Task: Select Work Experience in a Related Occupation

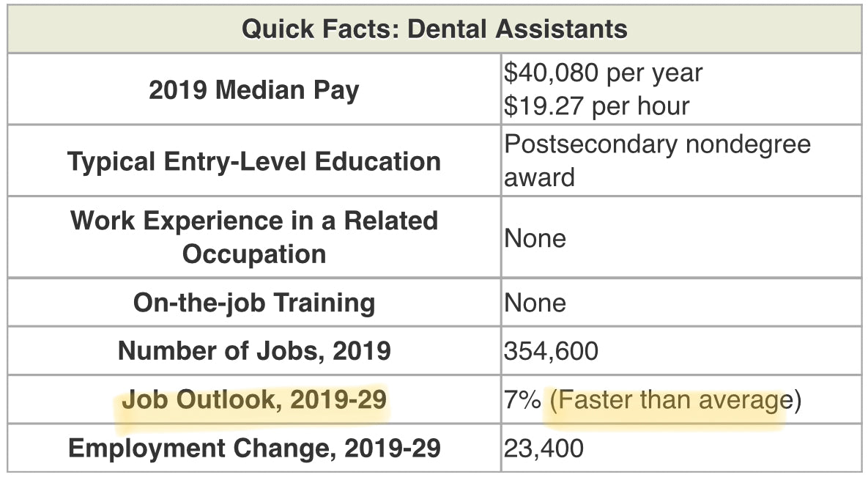Action: tap(254, 237)
